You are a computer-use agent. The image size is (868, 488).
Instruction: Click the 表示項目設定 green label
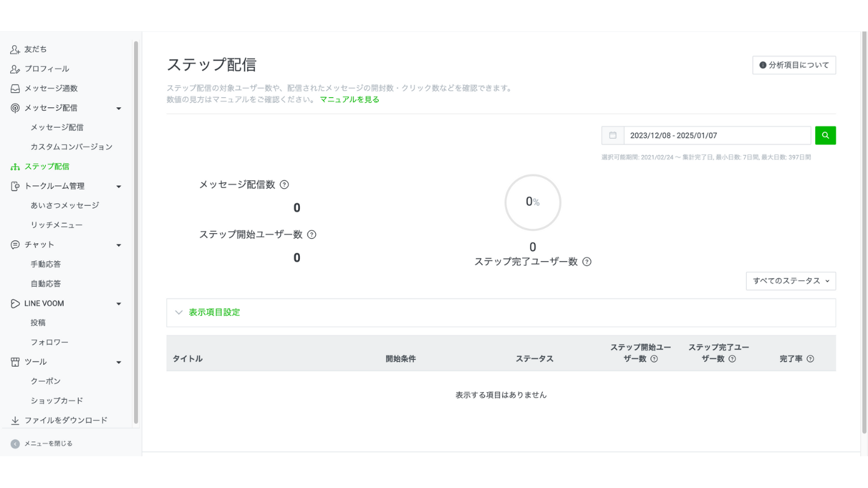215,313
